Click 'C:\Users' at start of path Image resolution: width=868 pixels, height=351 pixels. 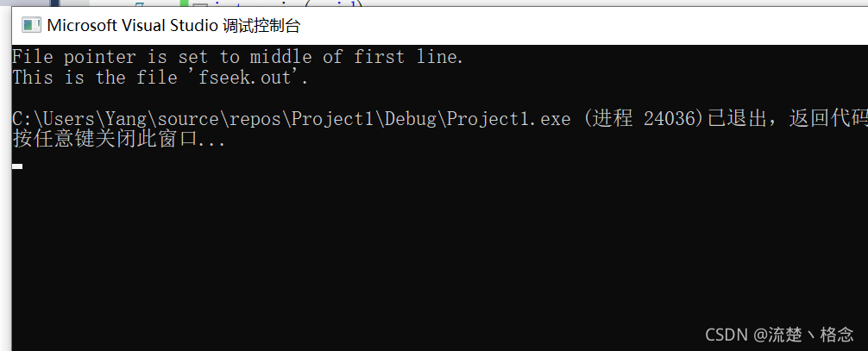pos(47,119)
